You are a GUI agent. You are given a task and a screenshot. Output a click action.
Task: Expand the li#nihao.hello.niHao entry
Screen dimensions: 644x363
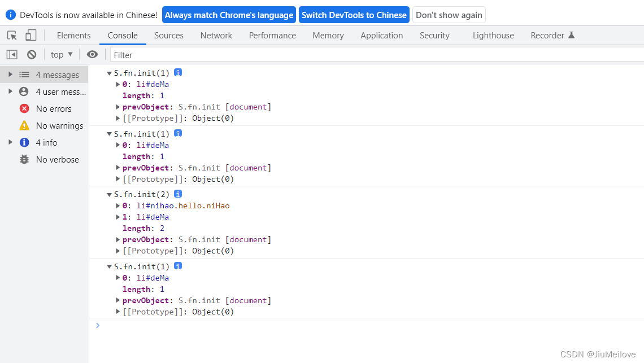coord(118,206)
